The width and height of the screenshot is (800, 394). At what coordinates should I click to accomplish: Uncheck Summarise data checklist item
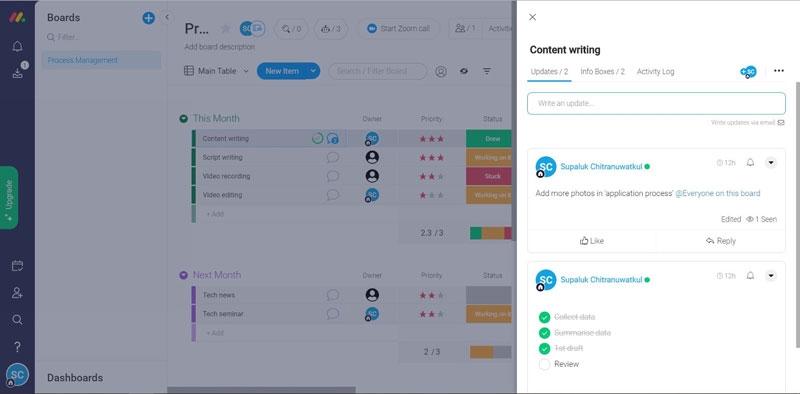coord(544,333)
